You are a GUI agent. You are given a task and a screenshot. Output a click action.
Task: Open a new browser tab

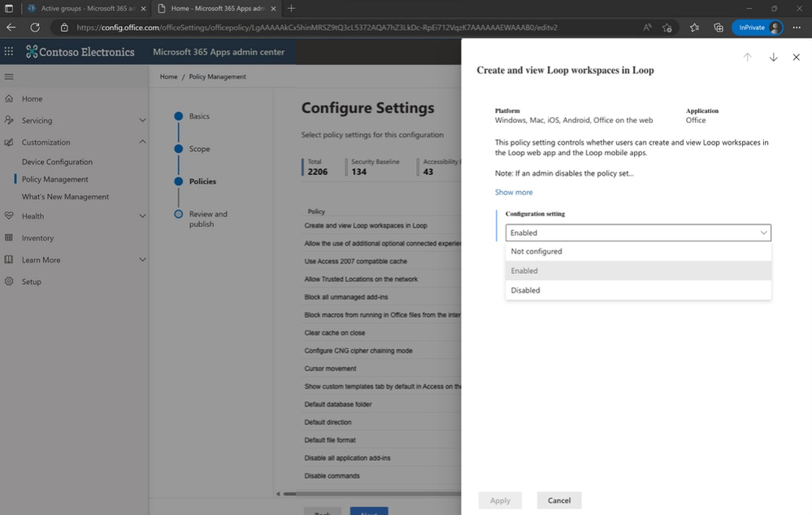coord(292,8)
